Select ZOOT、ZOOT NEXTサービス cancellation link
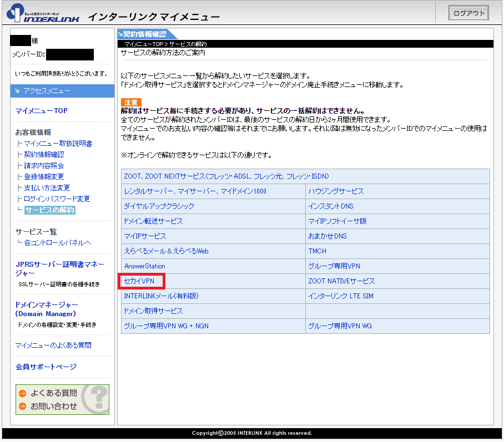This screenshot has height=442, width=504. (x=226, y=176)
